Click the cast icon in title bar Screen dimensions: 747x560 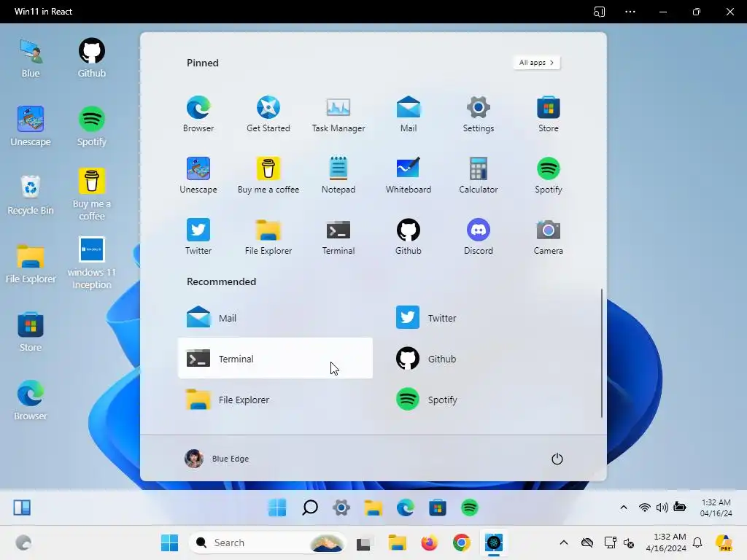(x=600, y=12)
